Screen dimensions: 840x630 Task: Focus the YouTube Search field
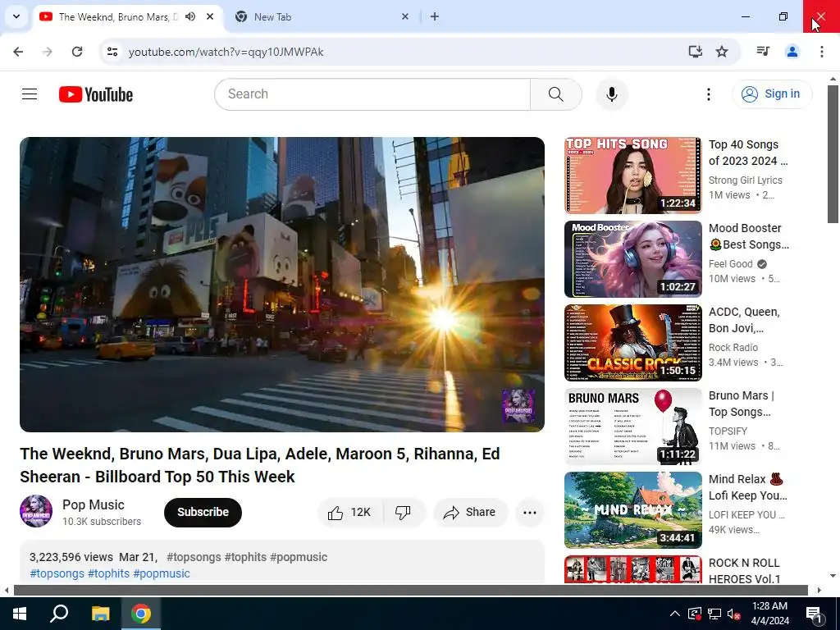coord(372,94)
